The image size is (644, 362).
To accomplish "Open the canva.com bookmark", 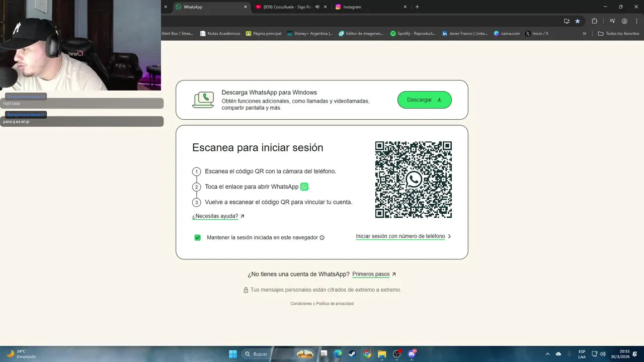I will pyautogui.click(x=507, y=34).
